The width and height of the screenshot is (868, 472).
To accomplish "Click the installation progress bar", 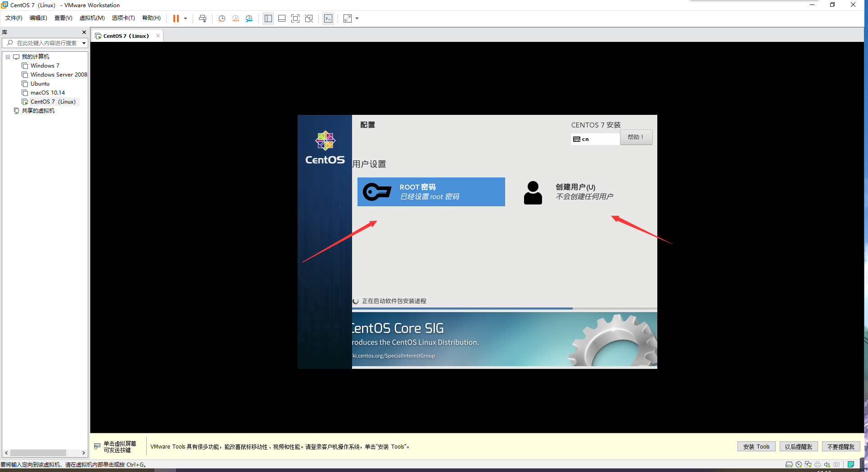I will pyautogui.click(x=504, y=309).
